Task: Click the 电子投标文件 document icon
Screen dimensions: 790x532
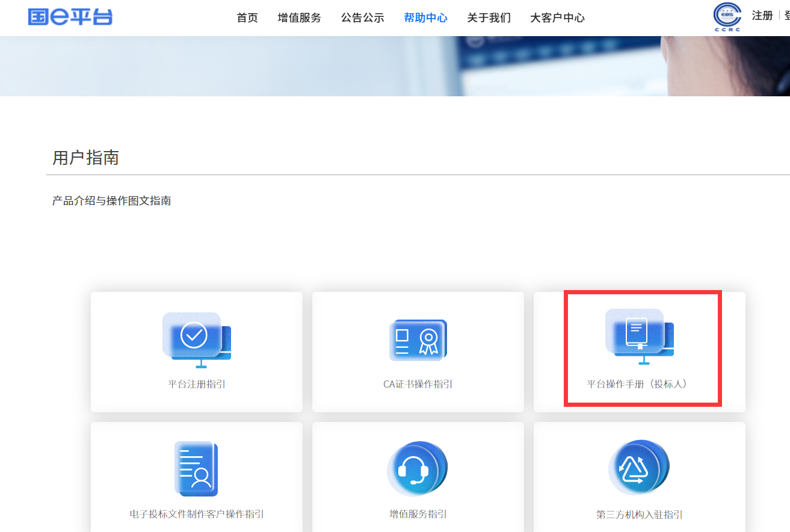Action: click(x=196, y=468)
